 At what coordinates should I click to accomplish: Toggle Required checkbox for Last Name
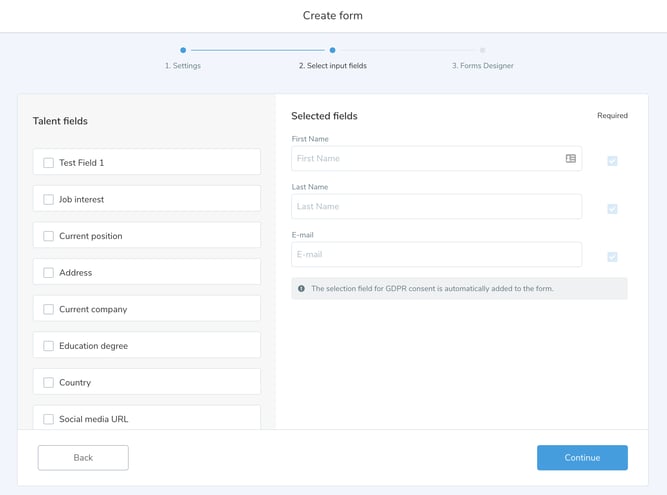(612, 209)
